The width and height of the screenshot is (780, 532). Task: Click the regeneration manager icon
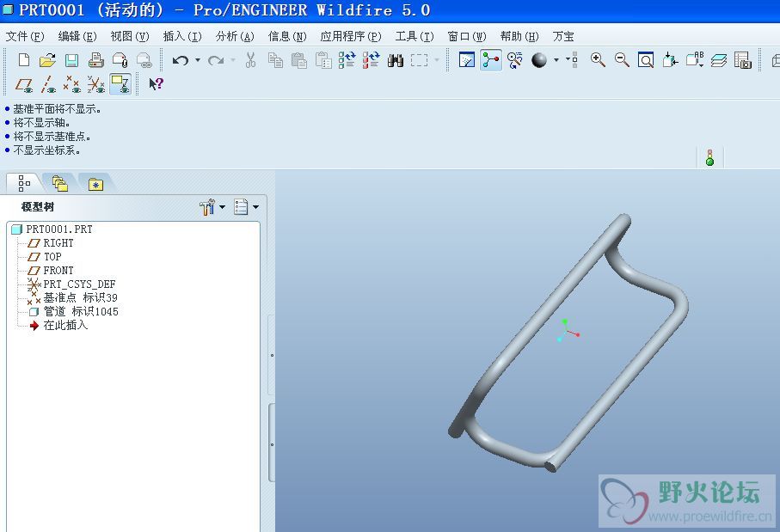(x=372, y=60)
